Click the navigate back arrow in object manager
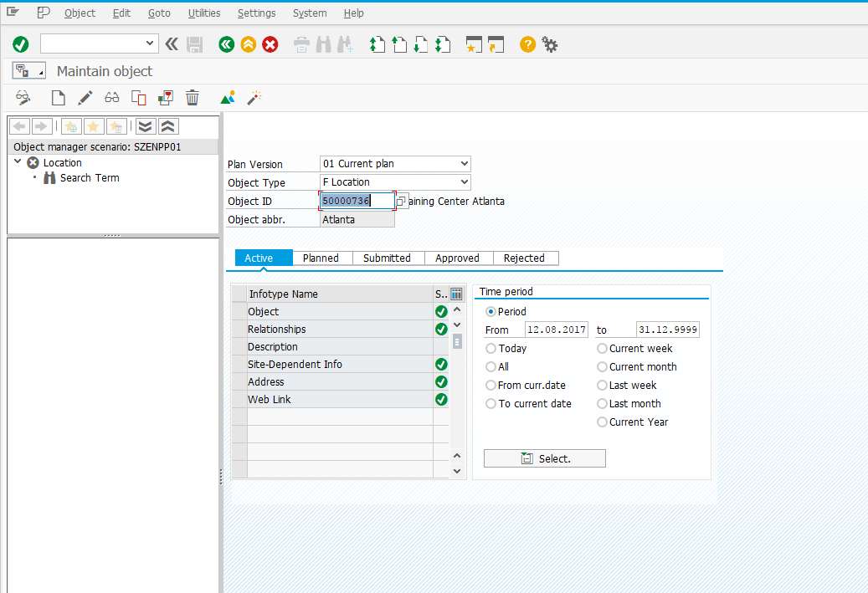This screenshot has height=593, width=868. (20, 126)
